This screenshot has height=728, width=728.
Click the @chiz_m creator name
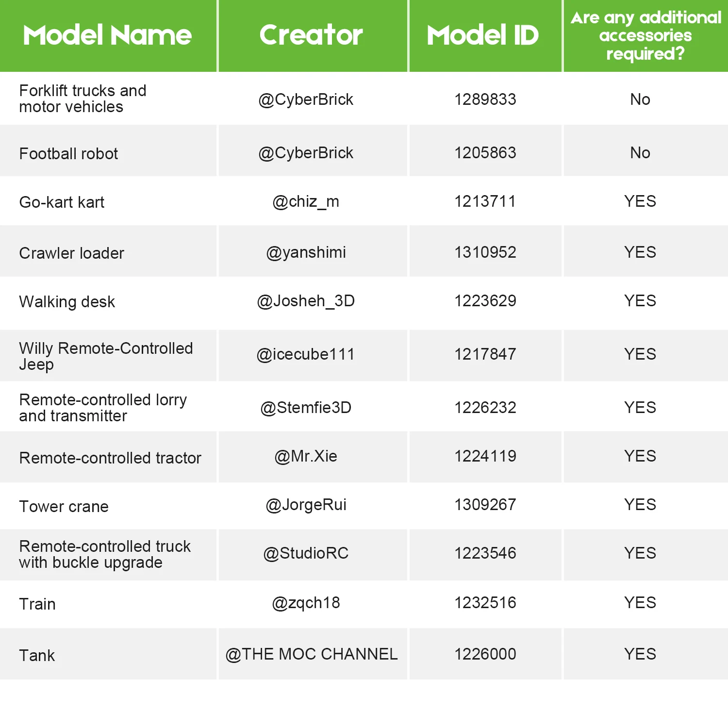click(306, 201)
